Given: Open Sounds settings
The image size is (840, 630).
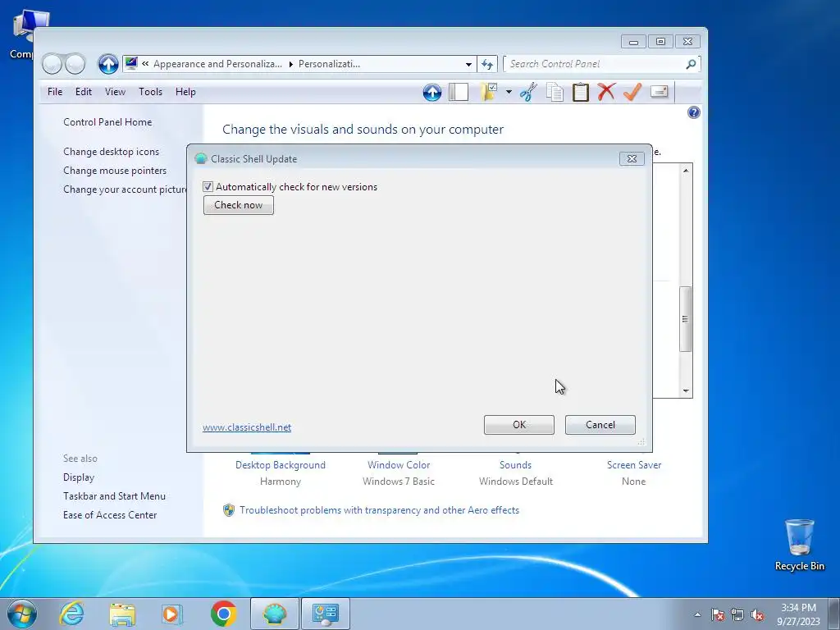Looking at the screenshot, I should pyautogui.click(x=515, y=465).
